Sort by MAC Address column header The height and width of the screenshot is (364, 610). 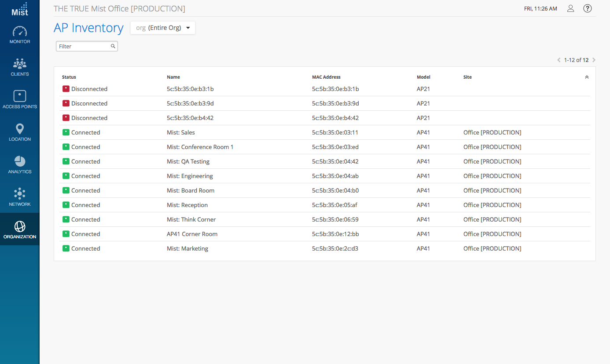[x=326, y=77]
